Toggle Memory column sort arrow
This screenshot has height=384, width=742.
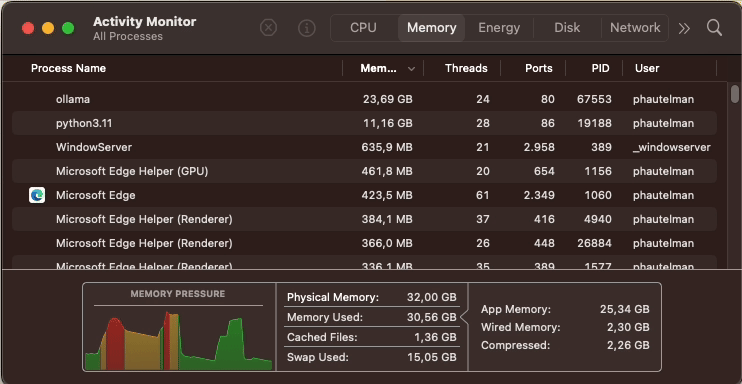coord(411,69)
